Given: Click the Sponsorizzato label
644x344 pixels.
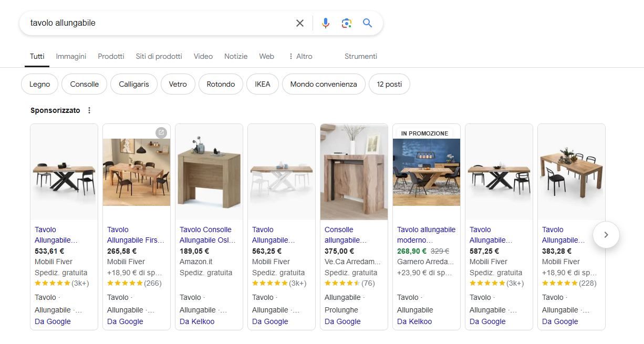Looking at the screenshot, I should 55,110.
